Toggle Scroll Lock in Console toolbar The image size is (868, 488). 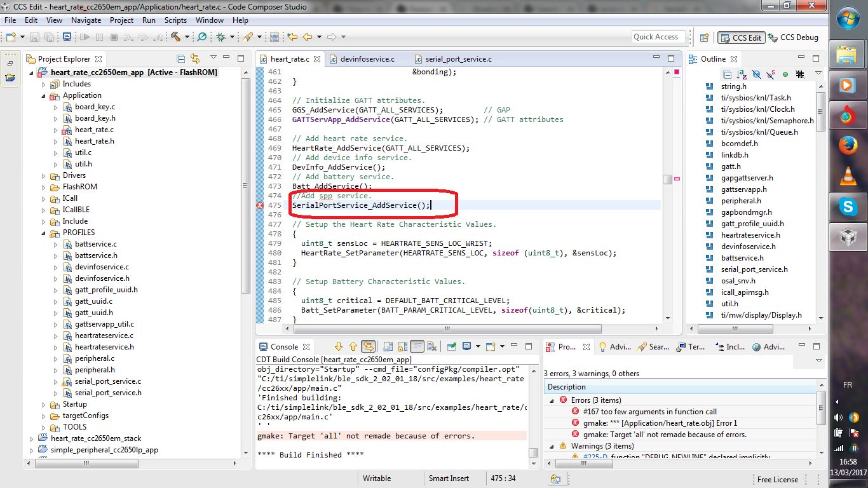tap(402, 346)
